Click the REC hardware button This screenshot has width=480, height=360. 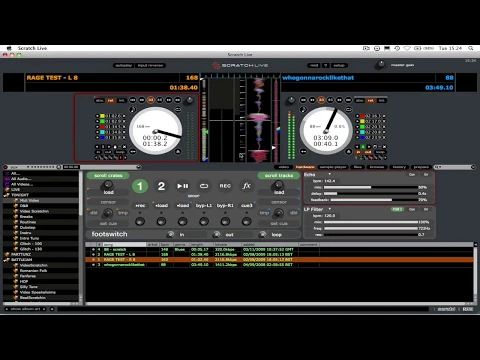pyautogui.click(x=225, y=186)
